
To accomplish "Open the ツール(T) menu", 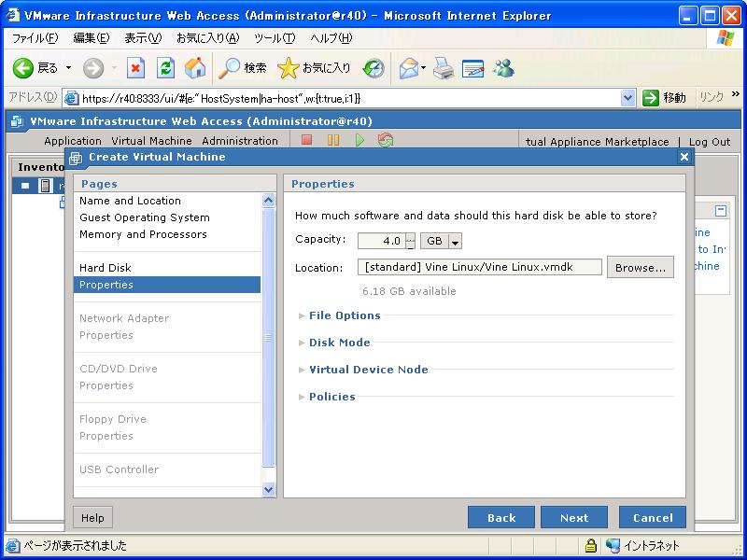I will 275,38.
